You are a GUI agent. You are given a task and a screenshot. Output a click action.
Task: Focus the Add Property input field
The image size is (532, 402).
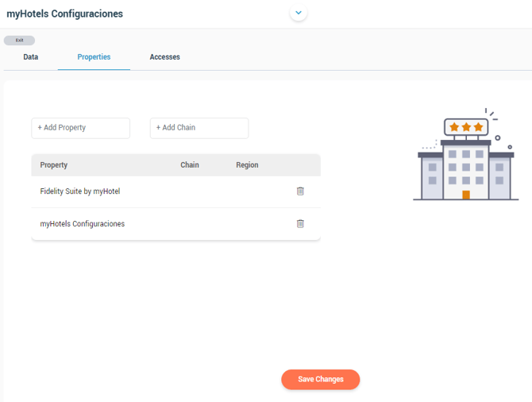[x=81, y=128]
